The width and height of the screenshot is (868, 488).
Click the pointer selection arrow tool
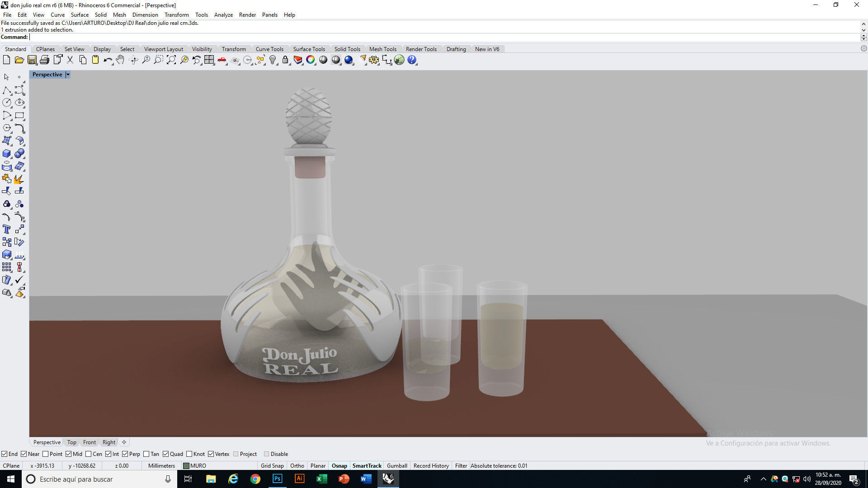coord(7,77)
